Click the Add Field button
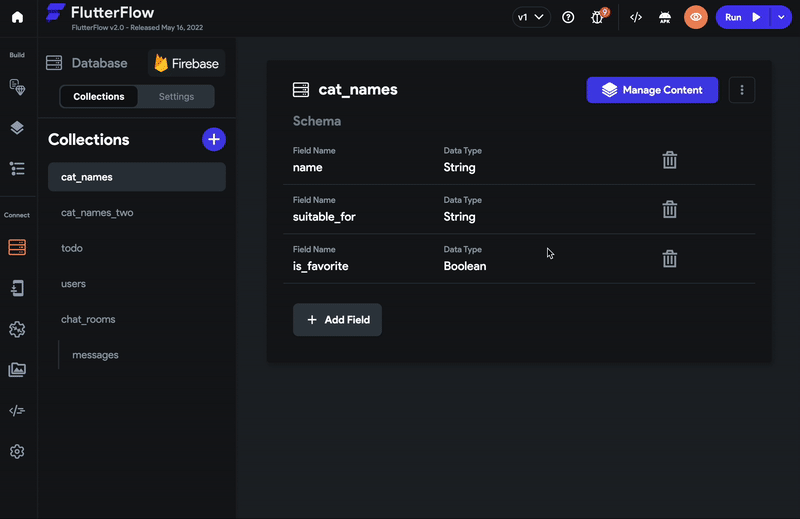The height and width of the screenshot is (519, 800). 337,320
